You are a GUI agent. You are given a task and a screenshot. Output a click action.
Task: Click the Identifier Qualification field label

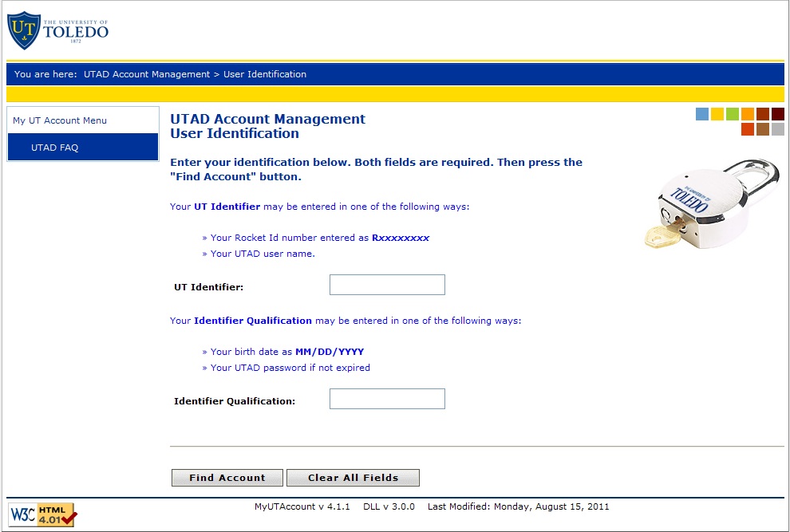[x=235, y=401]
